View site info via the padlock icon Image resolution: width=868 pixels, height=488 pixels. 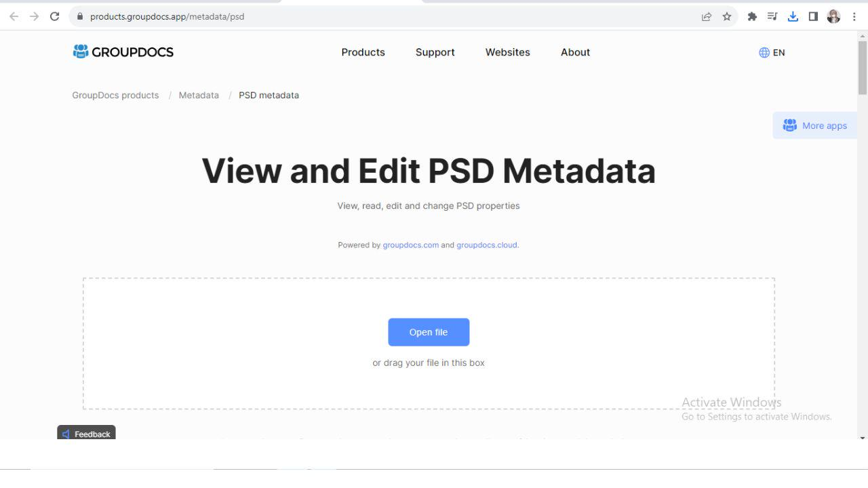(80, 16)
